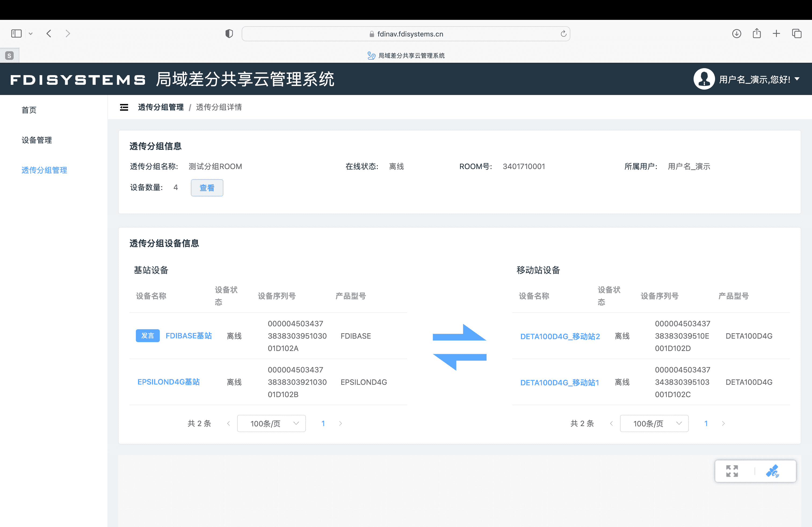Toggle Safari sidebar panel icon
812x527 pixels.
[x=16, y=33]
